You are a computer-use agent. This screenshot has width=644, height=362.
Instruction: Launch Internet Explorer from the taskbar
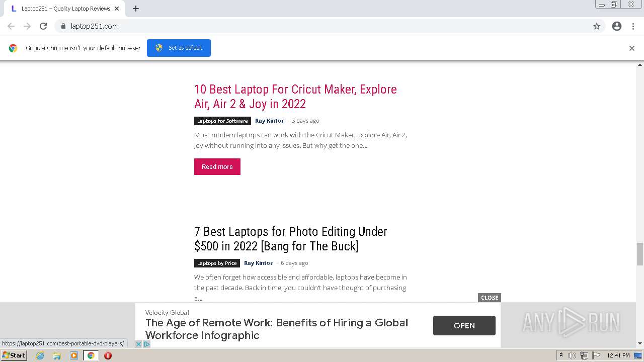[x=40, y=355]
